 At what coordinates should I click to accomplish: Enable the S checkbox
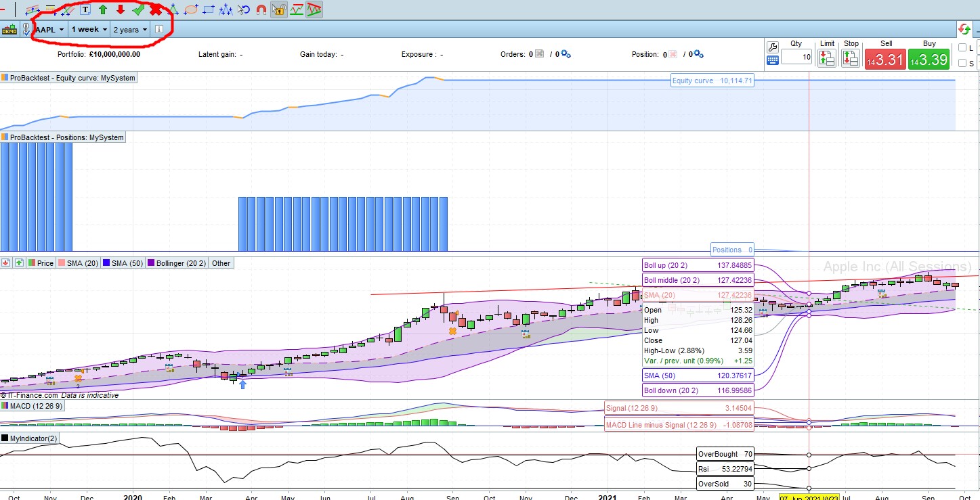pyautogui.click(x=962, y=63)
